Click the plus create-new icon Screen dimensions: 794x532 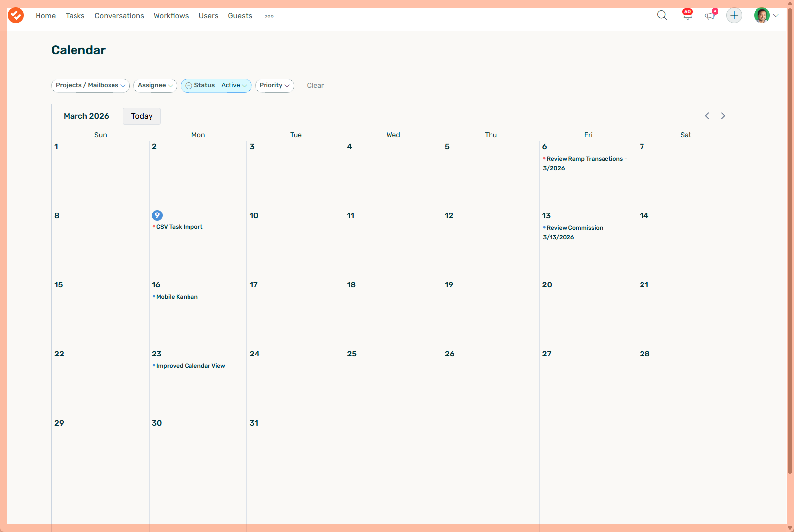734,16
